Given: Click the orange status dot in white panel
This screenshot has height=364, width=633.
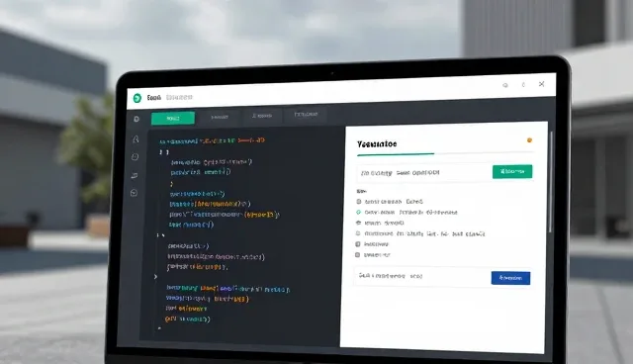Looking at the screenshot, I should tap(529, 140).
